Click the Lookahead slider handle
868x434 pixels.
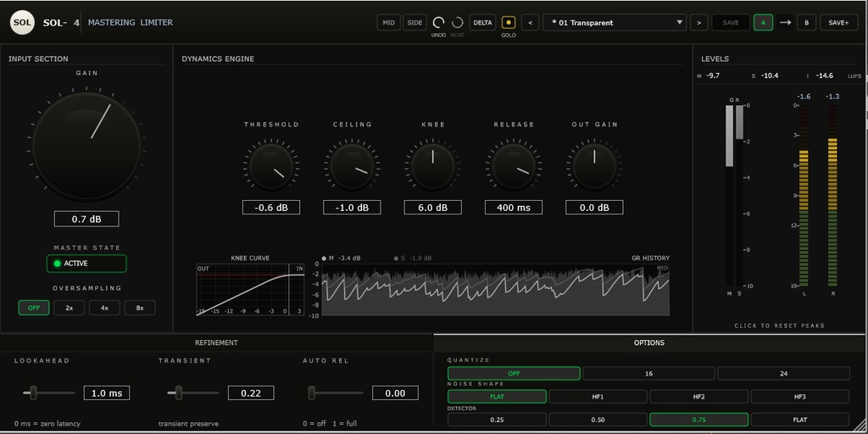click(33, 393)
